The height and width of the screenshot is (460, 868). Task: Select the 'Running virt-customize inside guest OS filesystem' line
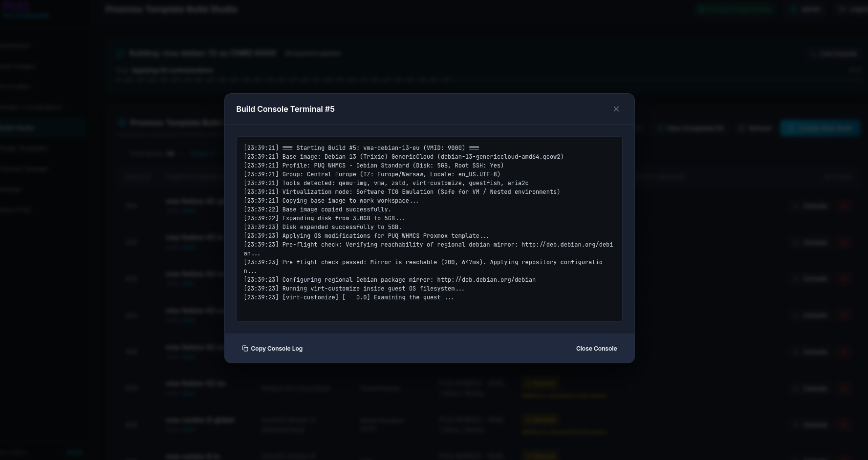point(354,289)
